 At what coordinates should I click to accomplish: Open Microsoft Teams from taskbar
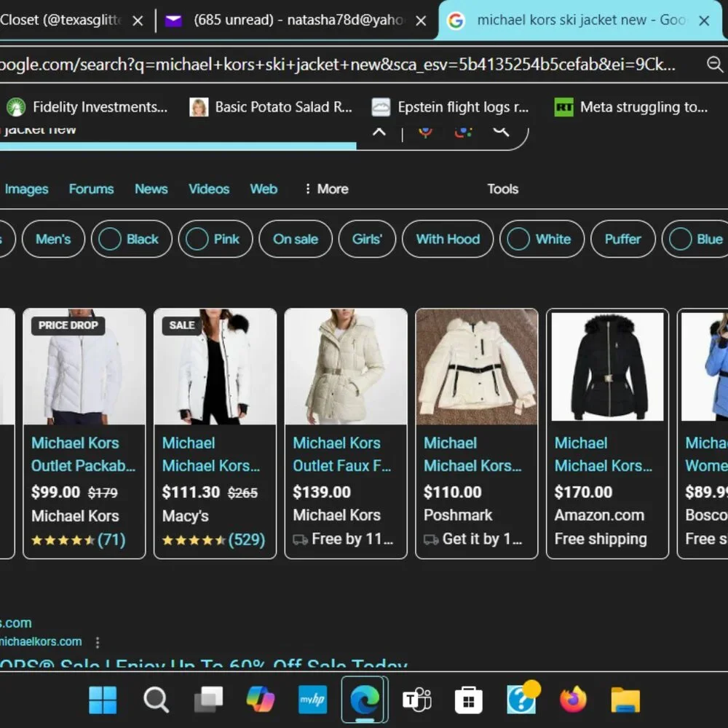click(x=416, y=700)
